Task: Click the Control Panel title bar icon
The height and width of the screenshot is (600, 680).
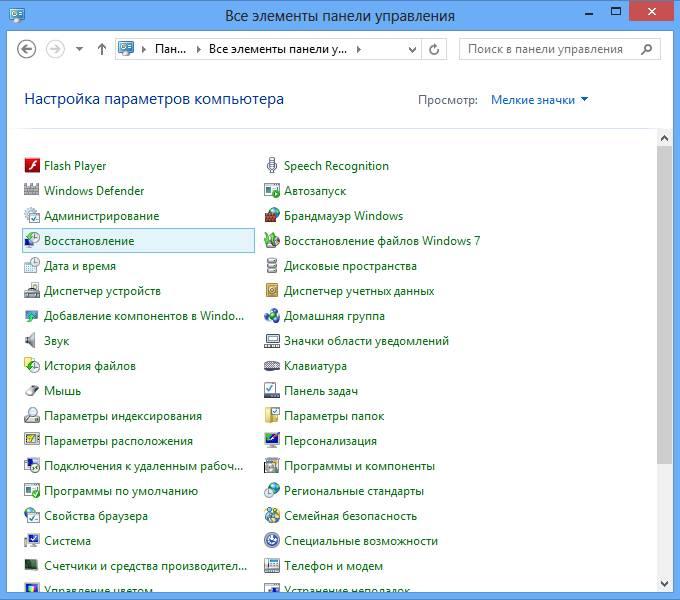Action: click(x=17, y=15)
